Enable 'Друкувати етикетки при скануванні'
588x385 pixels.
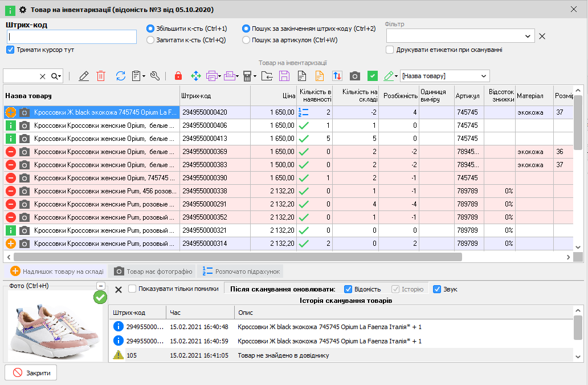tap(390, 50)
